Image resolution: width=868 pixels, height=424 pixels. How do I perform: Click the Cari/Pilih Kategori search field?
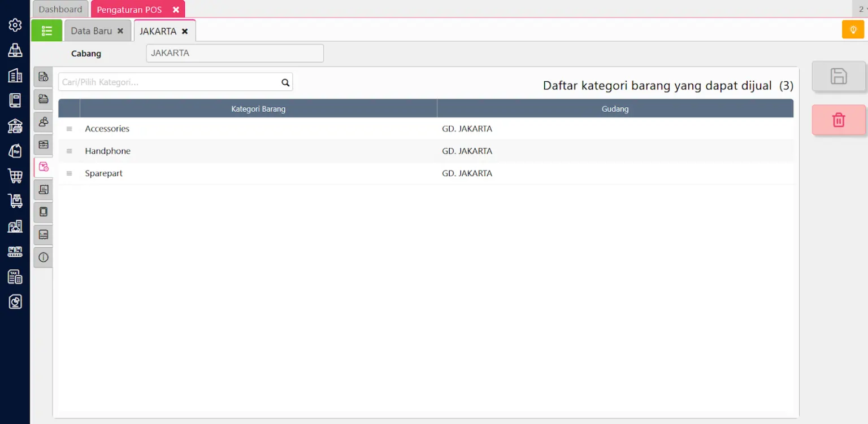170,82
